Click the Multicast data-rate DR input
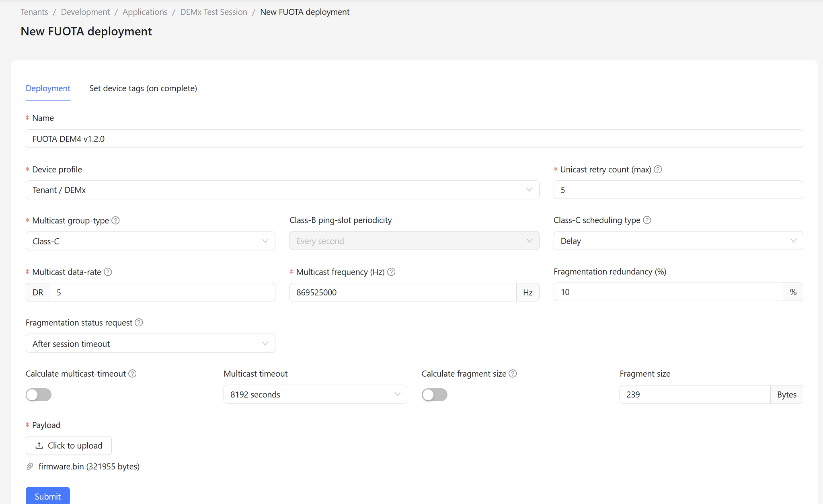This screenshot has height=504, width=823. [x=162, y=292]
